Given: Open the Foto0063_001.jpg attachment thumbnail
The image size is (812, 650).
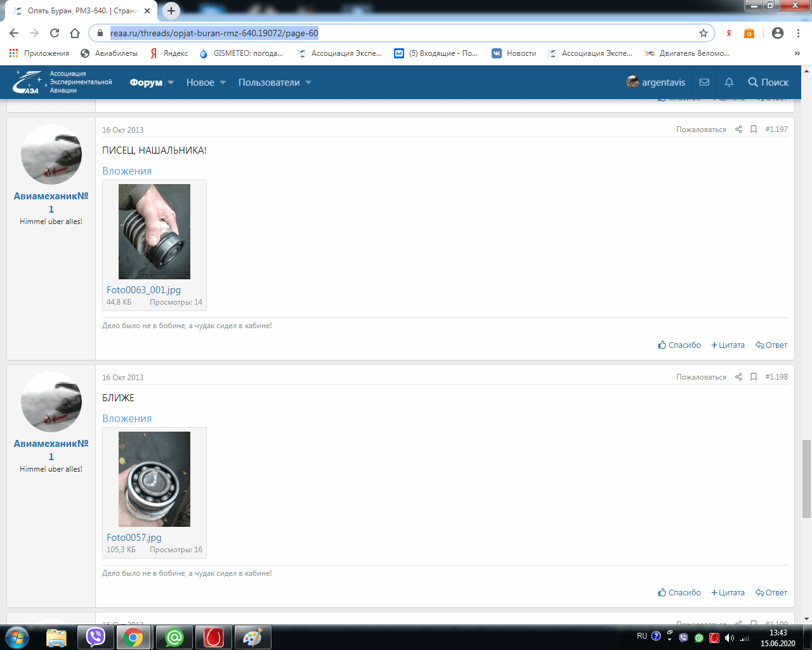Looking at the screenshot, I should pyautogui.click(x=154, y=232).
